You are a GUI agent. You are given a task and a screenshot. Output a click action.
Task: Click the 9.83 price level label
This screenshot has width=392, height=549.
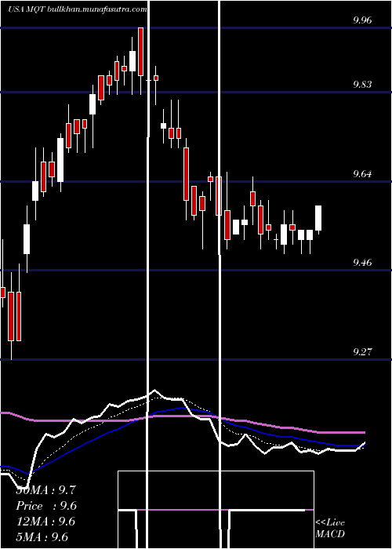pyautogui.click(x=362, y=85)
